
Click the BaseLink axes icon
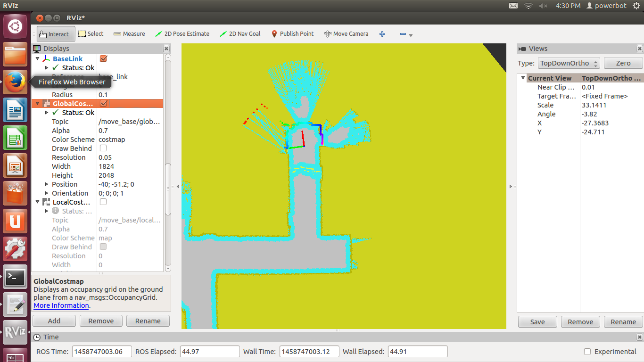point(46,59)
